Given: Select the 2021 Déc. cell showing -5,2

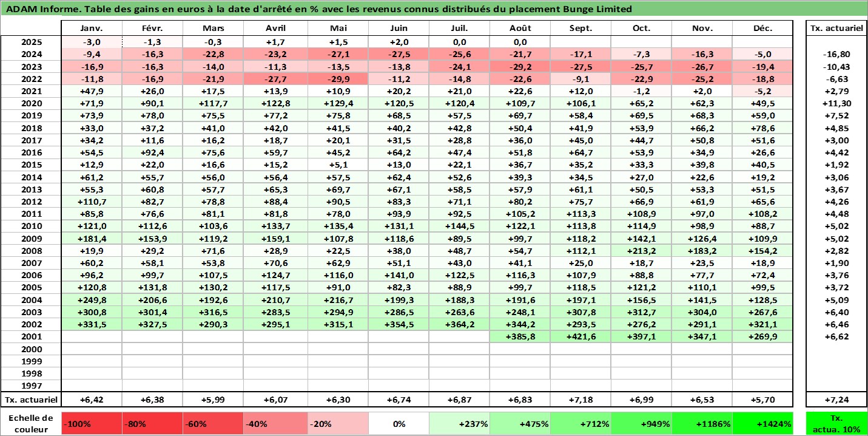Looking at the screenshot, I should pyautogui.click(x=762, y=91).
